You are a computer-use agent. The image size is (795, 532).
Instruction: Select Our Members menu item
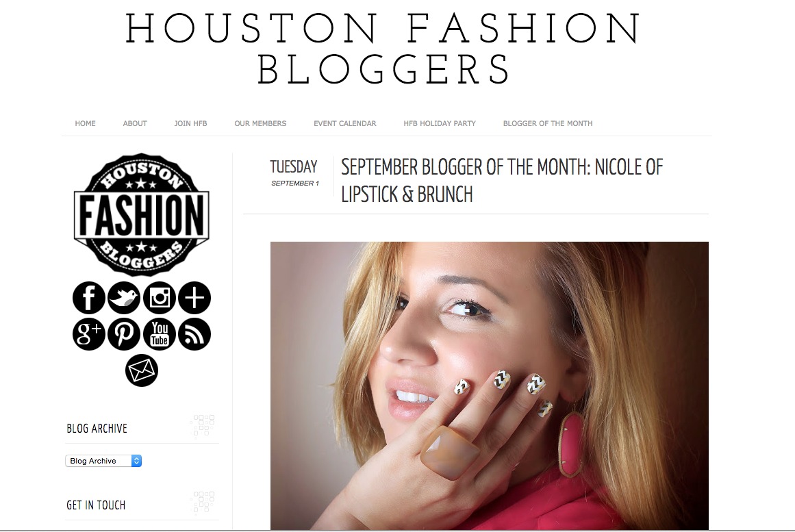[x=260, y=123]
